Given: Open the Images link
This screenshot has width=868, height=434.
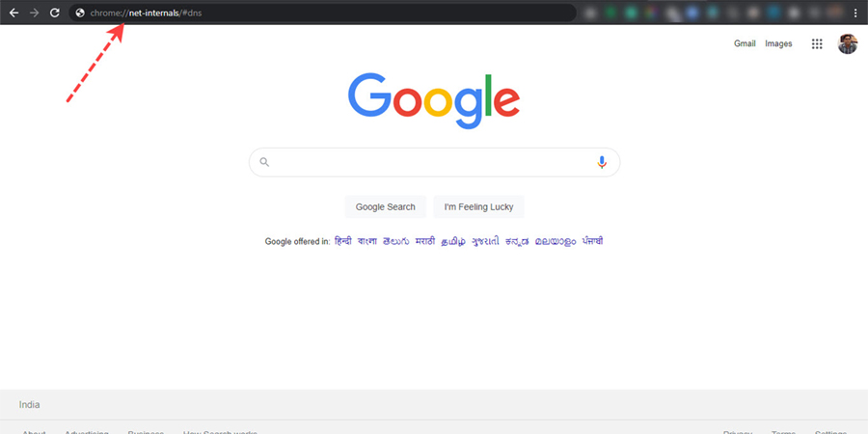Looking at the screenshot, I should tap(778, 43).
